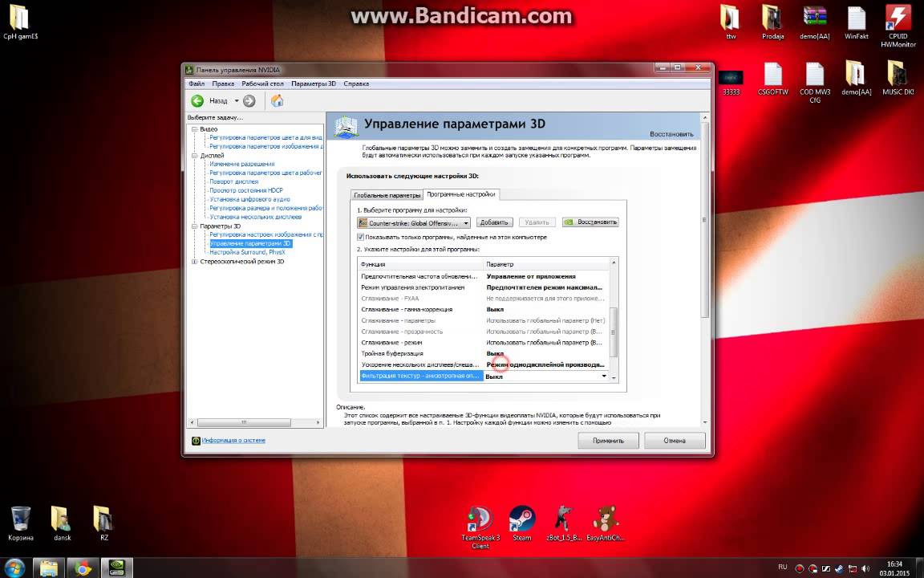The height and width of the screenshot is (578, 924).
Task: Open the CSGOFTW file on desktop
Action: pyautogui.click(x=772, y=79)
